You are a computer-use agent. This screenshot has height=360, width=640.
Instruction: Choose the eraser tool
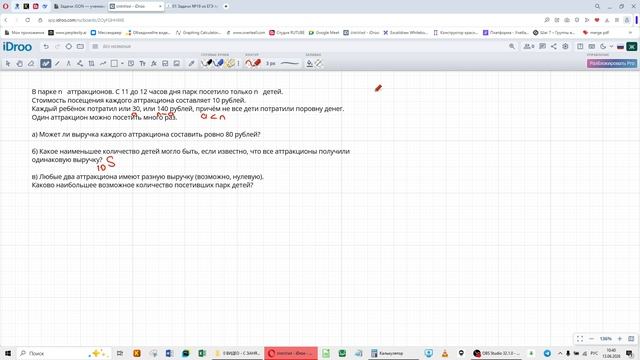(31, 63)
